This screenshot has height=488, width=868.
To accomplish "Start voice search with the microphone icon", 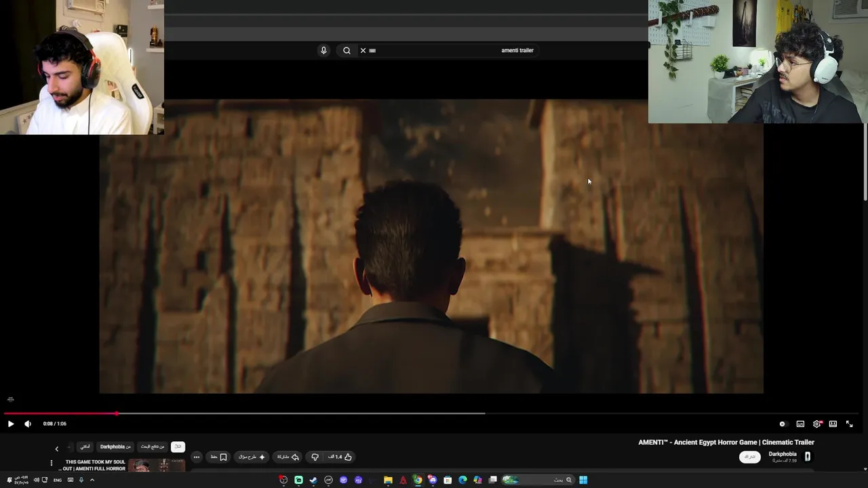I will [323, 50].
